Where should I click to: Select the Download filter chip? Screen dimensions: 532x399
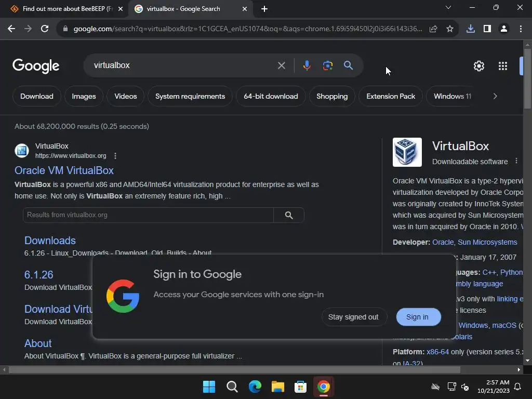37,96
